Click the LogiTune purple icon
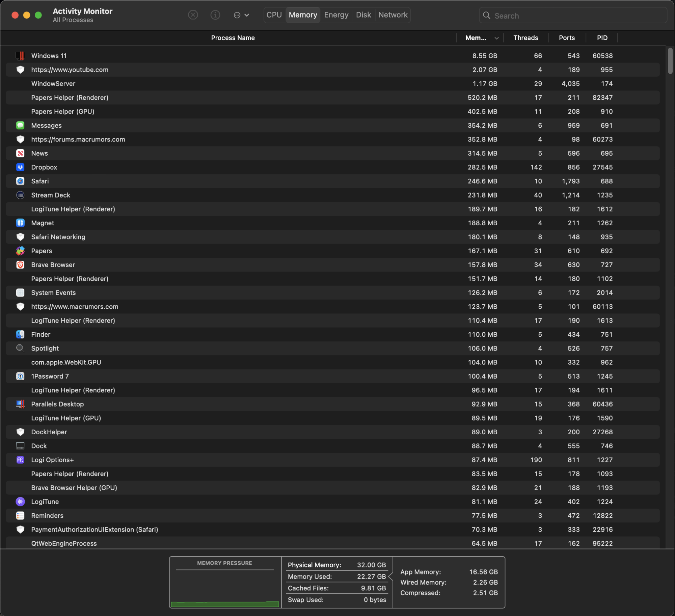 tap(20, 502)
